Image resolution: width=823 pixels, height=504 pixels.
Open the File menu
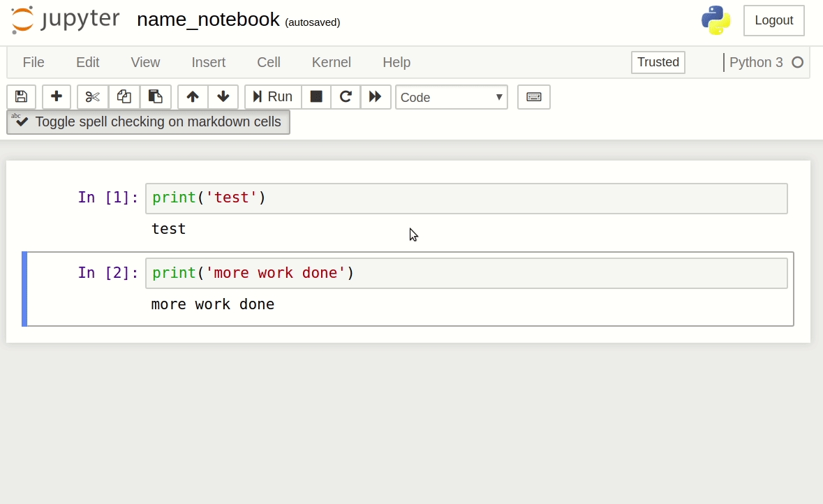(34, 62)
